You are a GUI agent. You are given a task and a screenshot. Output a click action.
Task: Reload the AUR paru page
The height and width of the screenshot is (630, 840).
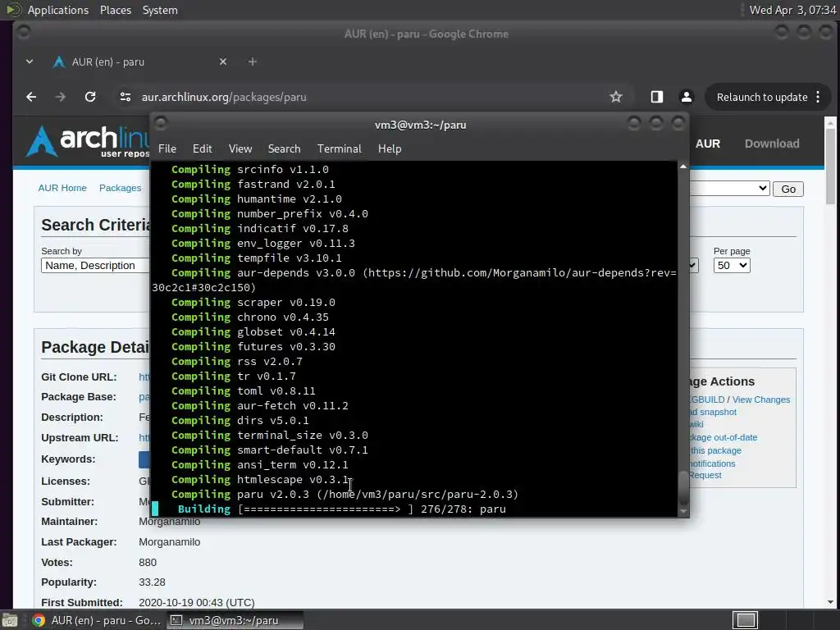point(90,97)
